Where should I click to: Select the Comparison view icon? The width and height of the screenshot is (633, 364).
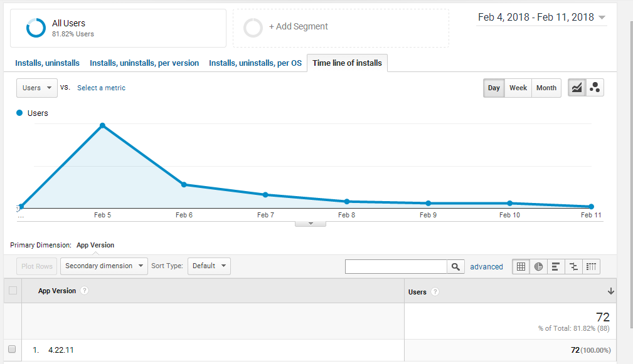click(573, 266)
